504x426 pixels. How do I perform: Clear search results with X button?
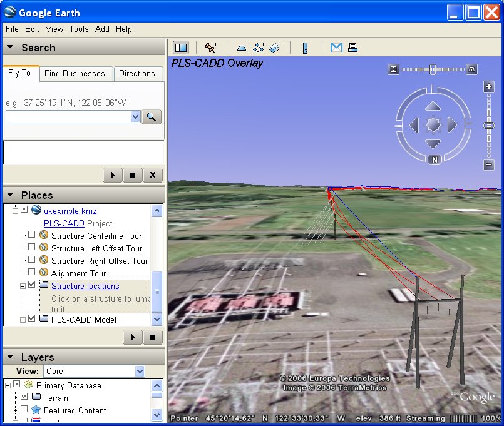pyautogui.click(x=153, y=175)
